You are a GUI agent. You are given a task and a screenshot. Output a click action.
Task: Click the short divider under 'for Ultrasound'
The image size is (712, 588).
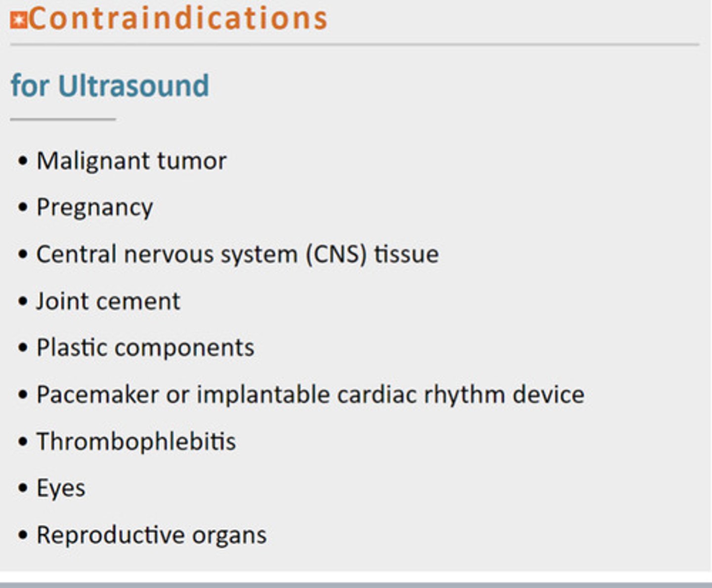pyautogui.click(x=63, y=119)
